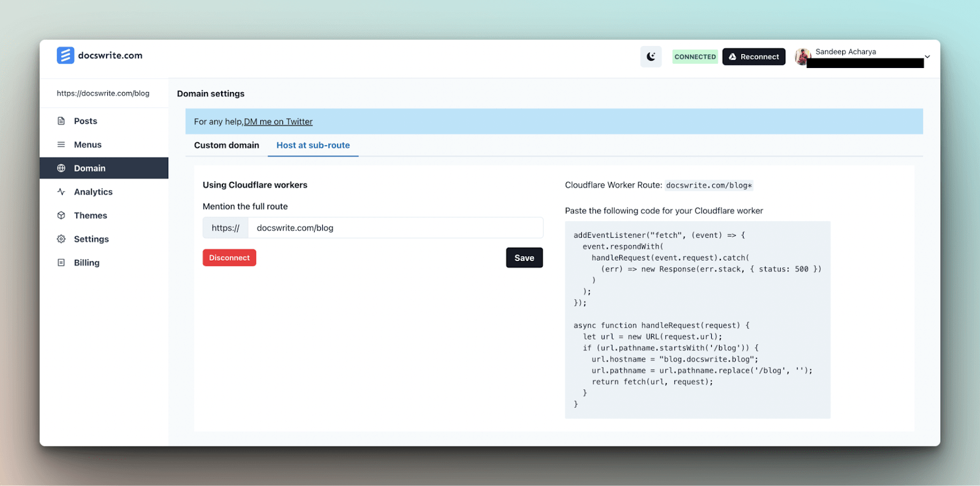
Task: Open the Posts sidebar item
Action: [104, 121]
